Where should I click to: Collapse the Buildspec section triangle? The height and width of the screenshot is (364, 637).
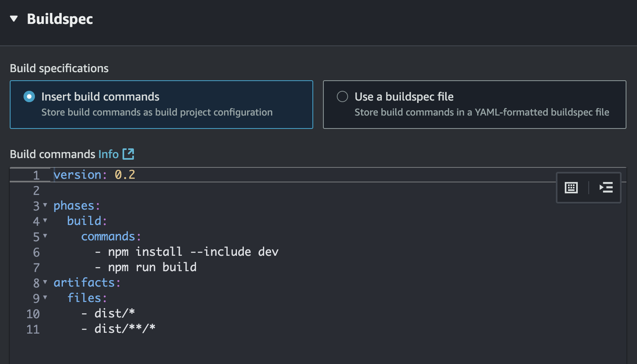coord(14,19)
